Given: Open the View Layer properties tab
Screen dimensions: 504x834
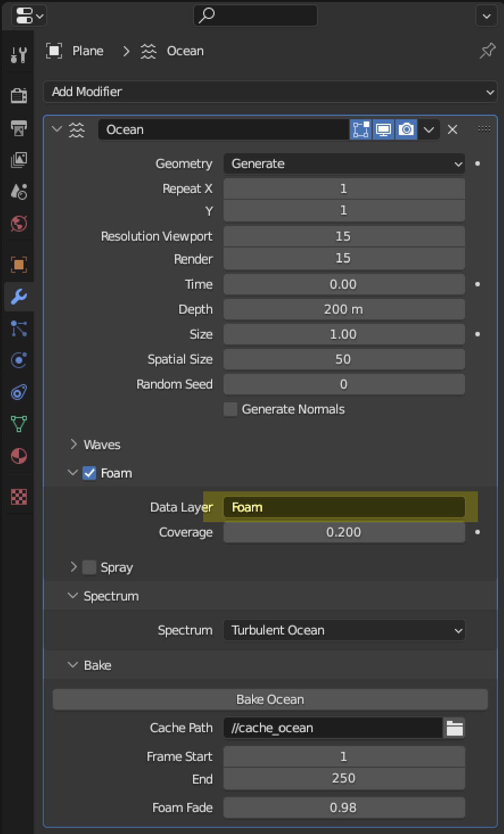Looking at the screenshot, I should [19, 160].
